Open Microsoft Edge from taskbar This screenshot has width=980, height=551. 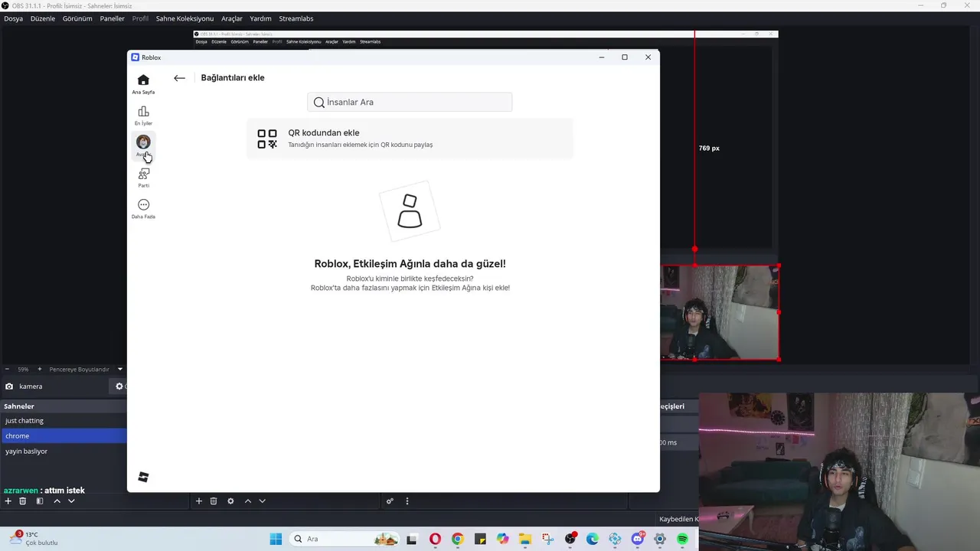point(592,539)
